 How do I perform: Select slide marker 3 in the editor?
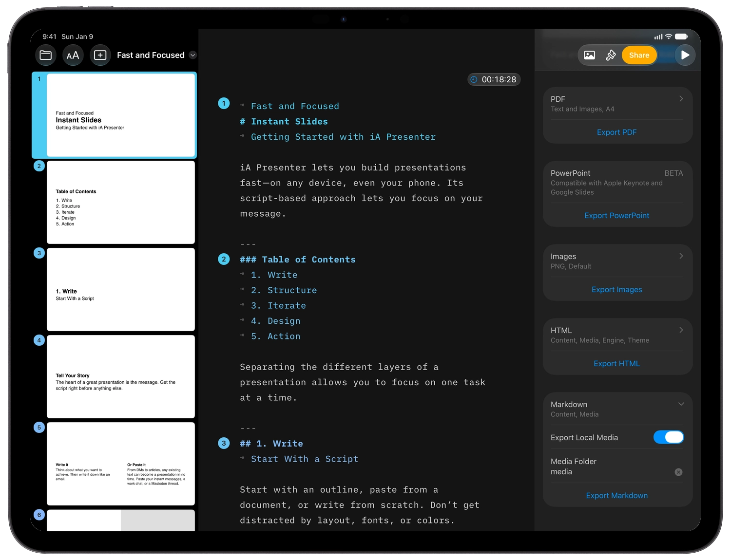(224, 443)
